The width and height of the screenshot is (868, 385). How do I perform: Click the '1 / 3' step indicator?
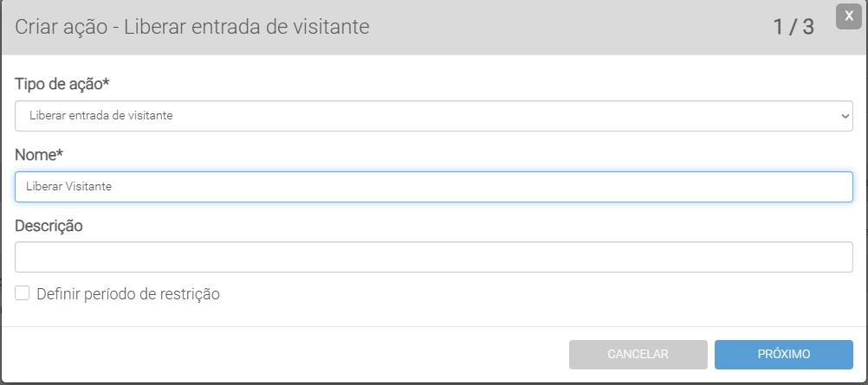[x=794, y=27]
